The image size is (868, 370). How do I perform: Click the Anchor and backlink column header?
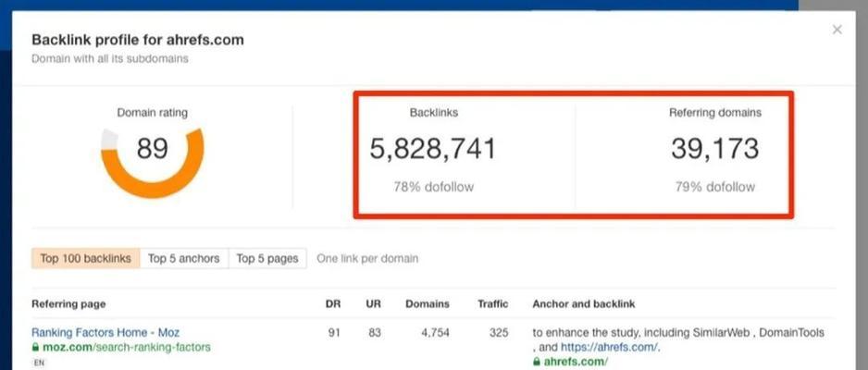[584, 303]
